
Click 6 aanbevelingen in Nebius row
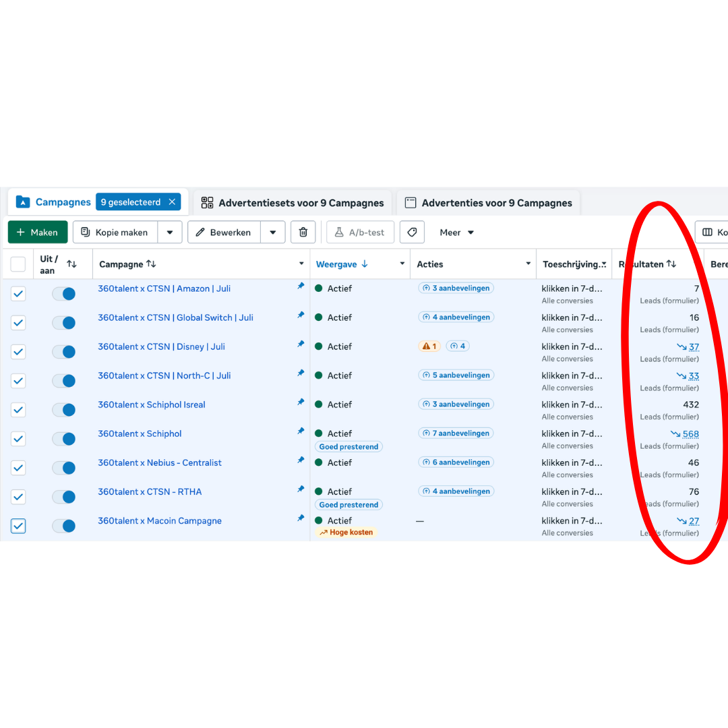point(456,462)
